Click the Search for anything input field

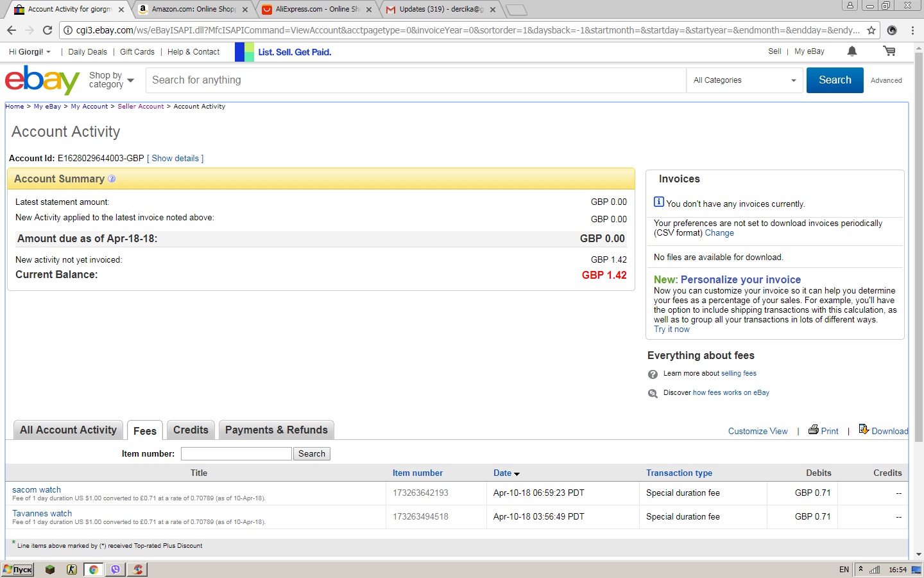(x=416, y=80)
